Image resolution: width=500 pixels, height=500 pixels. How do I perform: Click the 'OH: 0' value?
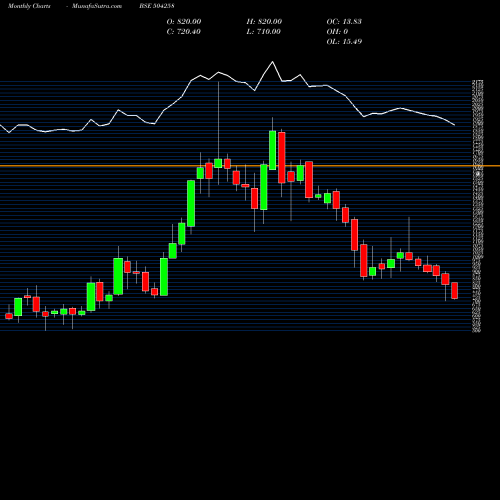337,32
